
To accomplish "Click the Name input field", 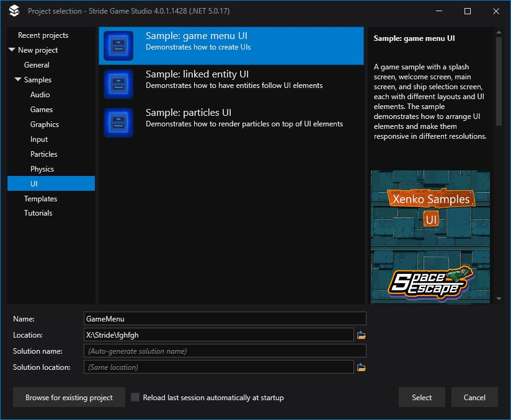I will (x=225, y=319).
